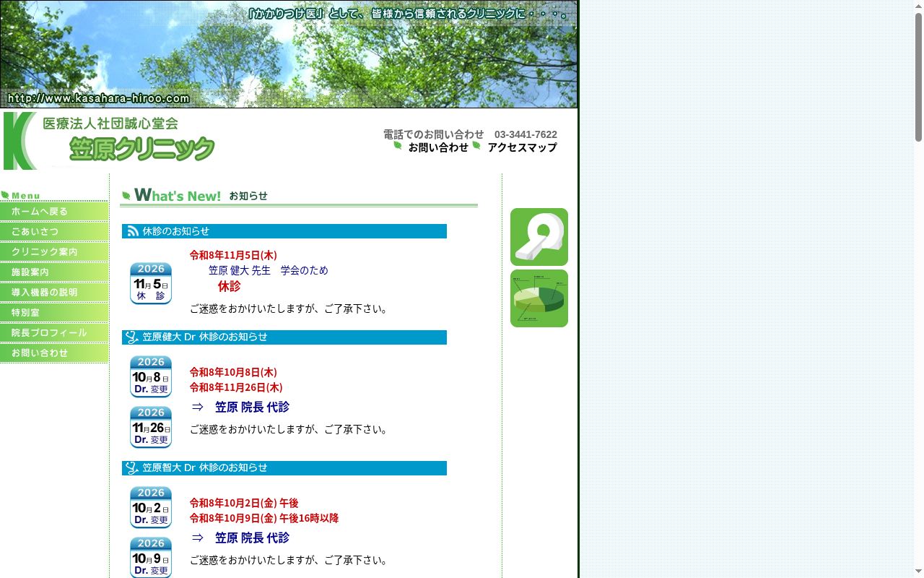Open the green pie chart icon
Viewport: 924px width, 578px height.
coord(539,298)
